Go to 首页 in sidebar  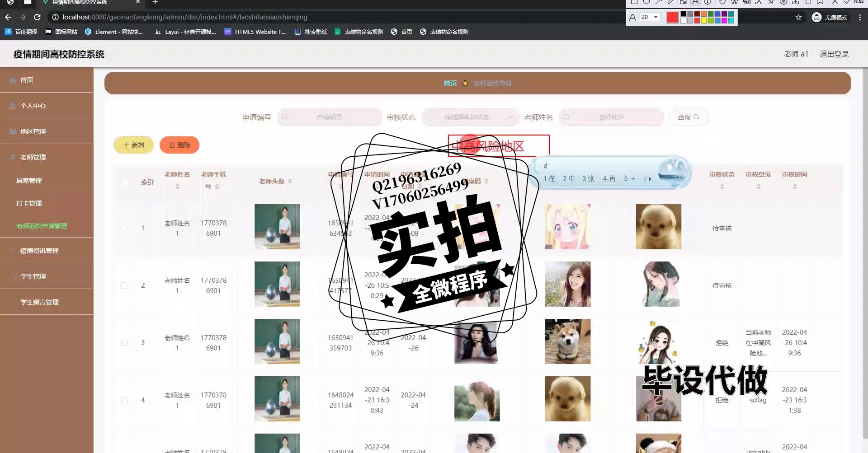pyautogui.click(x=47, y=80)
